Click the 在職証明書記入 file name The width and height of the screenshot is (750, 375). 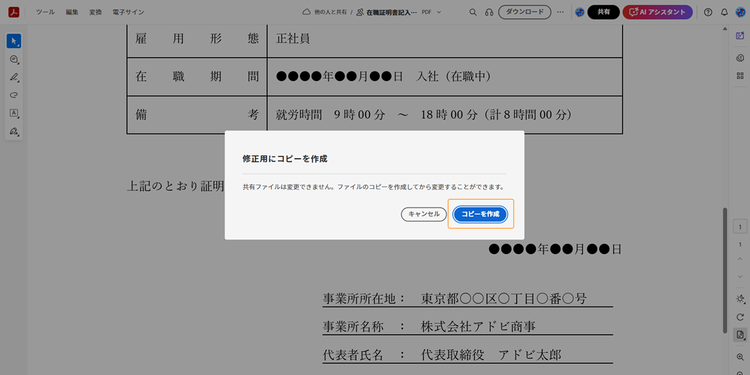391,12
